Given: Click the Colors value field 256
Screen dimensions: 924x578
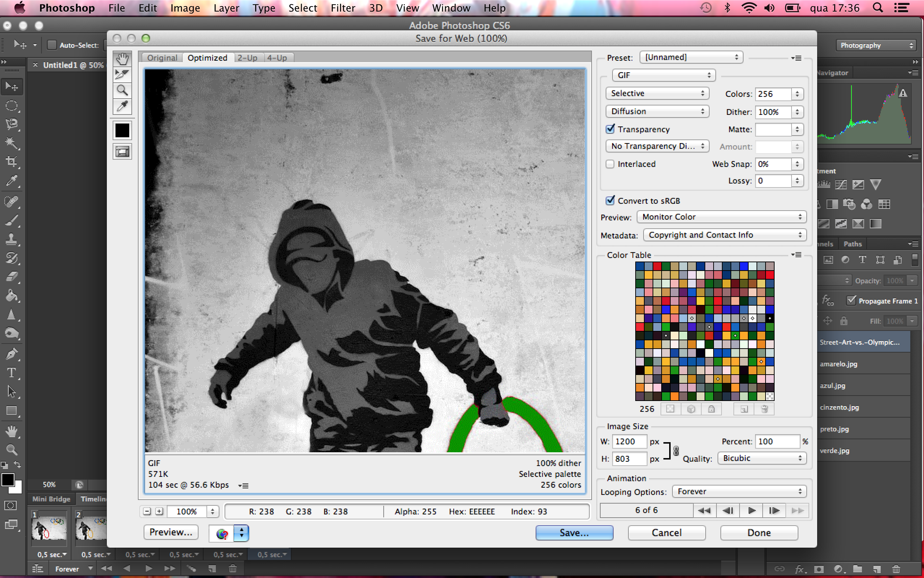Looking at the screenshot, I should click(x=773, y=94).
